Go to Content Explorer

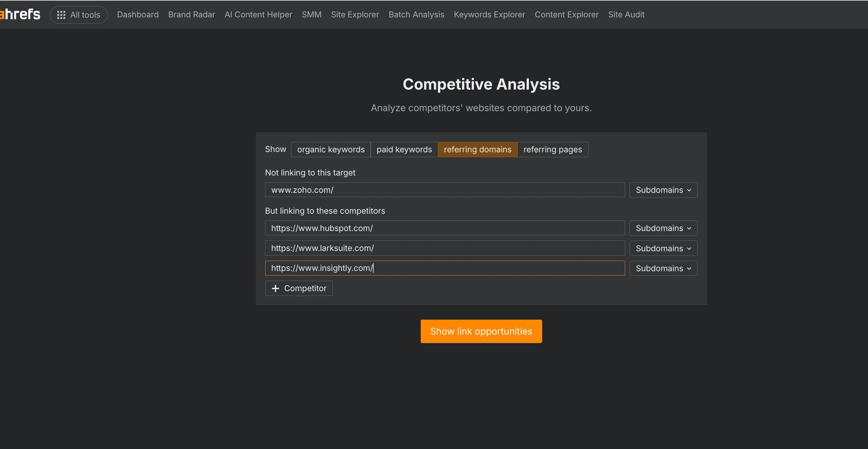pos(567,14)
